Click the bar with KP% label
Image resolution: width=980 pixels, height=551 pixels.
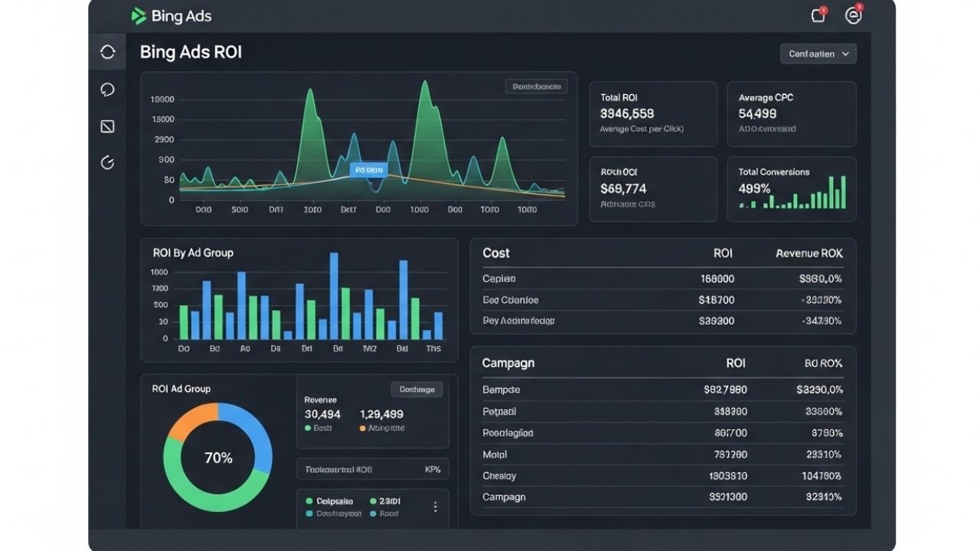point(372,469)
